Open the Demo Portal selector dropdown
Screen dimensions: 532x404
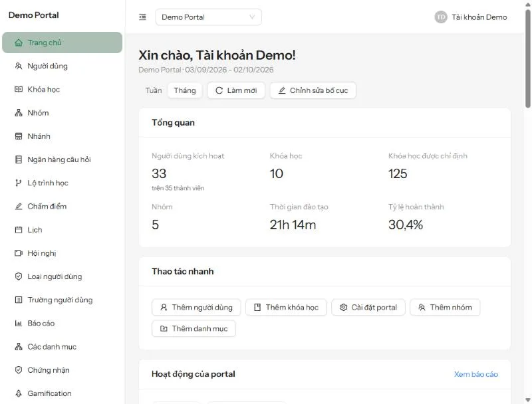coord(208,17)
